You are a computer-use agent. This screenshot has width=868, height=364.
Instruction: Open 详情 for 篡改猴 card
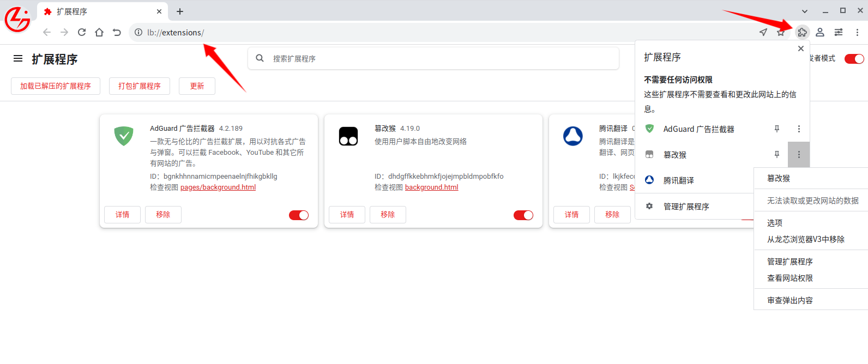(x=347, y=215)
